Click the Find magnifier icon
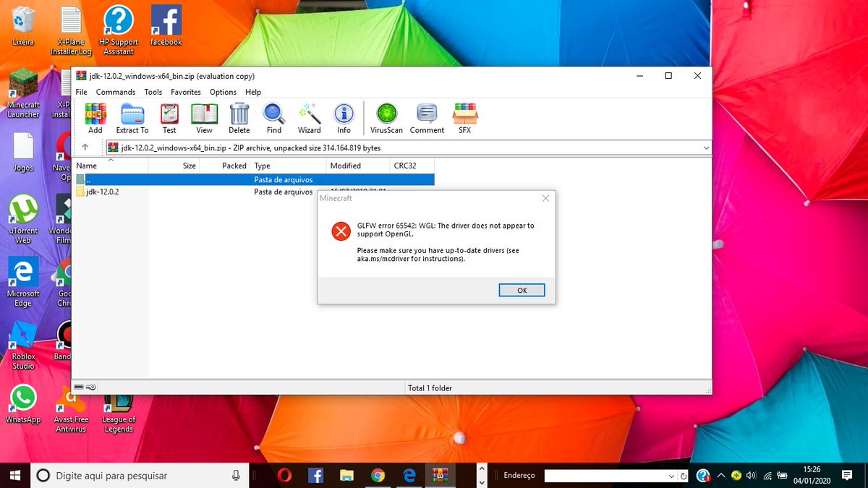Screen dimensions: 868x488 point(274,119)
